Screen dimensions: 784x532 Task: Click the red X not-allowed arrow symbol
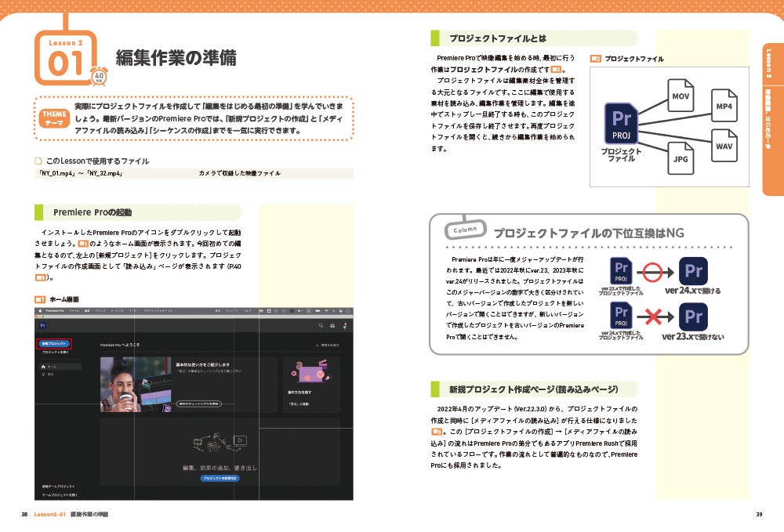655,317
